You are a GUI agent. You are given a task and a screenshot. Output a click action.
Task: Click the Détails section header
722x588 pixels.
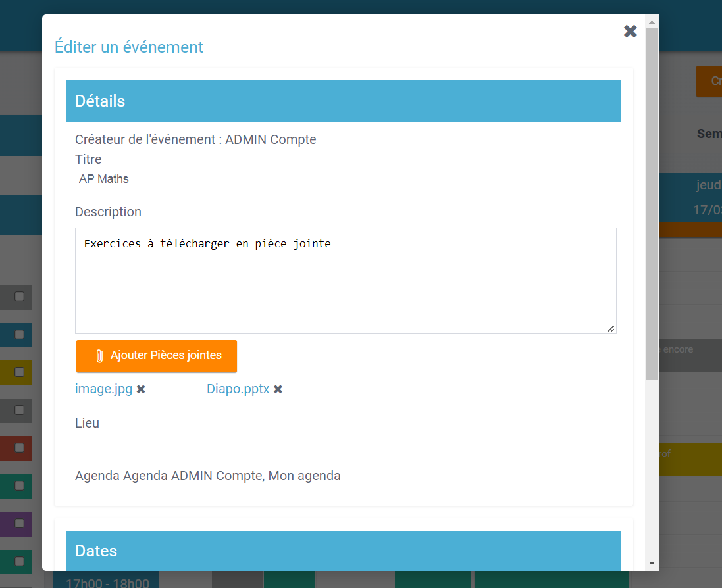343,101
